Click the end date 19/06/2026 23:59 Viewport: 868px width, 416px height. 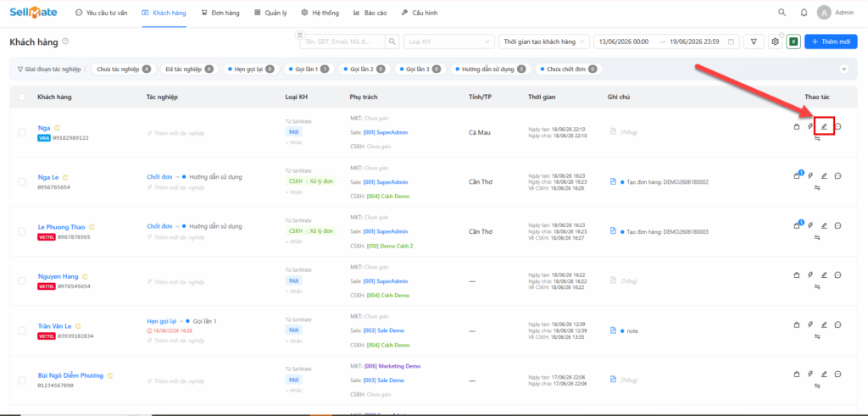(x=694, y=42)
